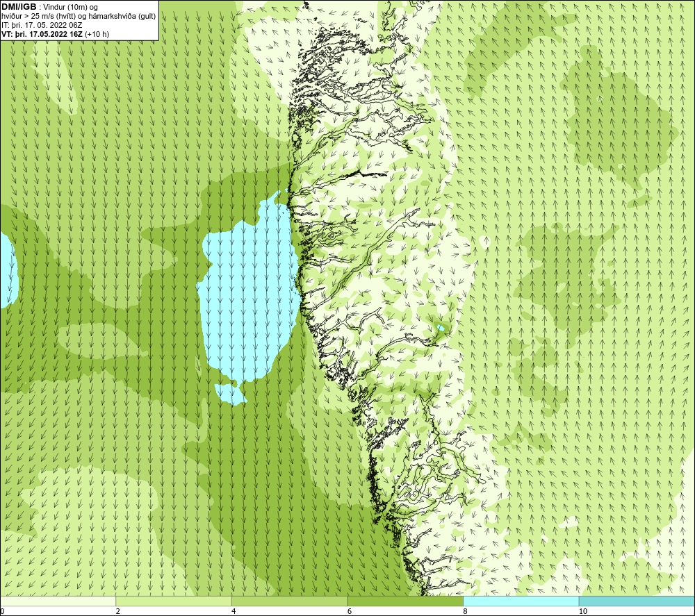Click the tiny cyan spot inland east of coast

coord(441,328)
